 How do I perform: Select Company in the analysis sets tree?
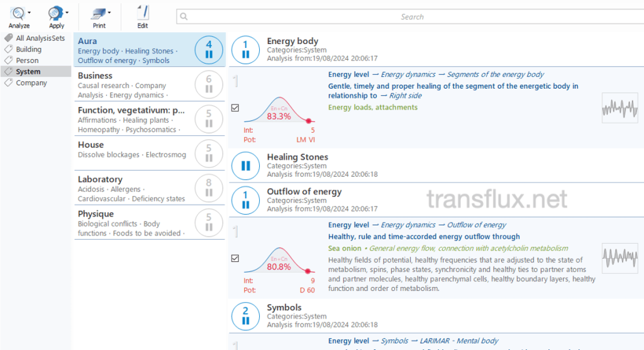(31, 83)
